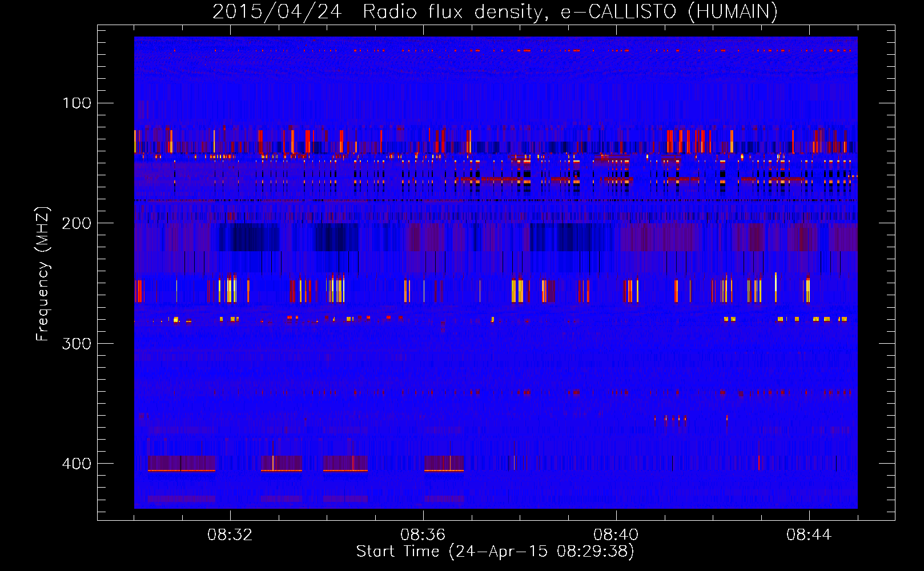
Task: Click the '400' frequency tick label
Action: 77,464
